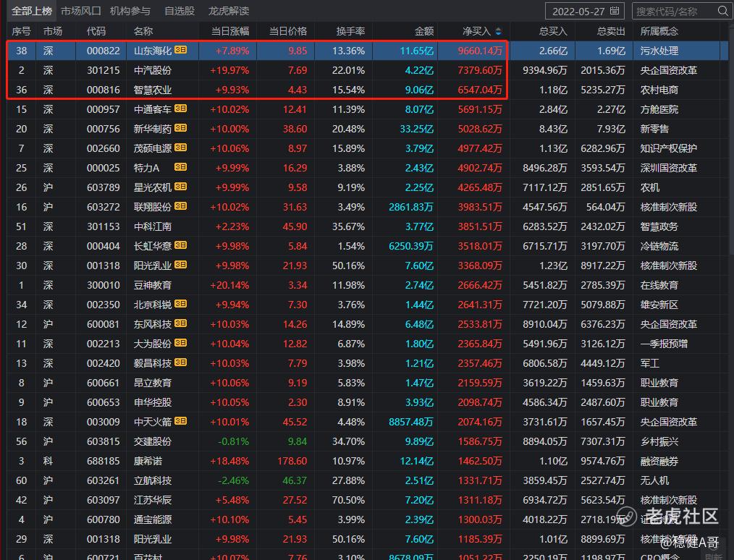Sort by the 当日价格 column header
The height and width of the screenshot is (560, 734).
pyautogui.click(x=288, y=31)
